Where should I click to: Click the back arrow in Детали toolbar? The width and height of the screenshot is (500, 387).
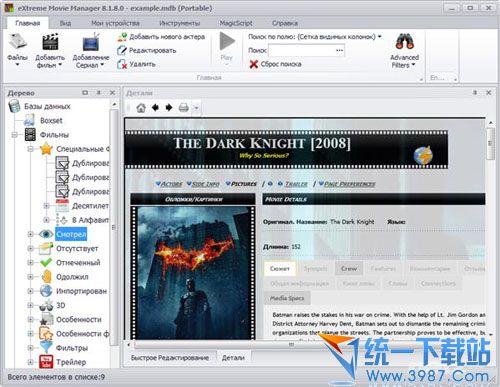pos(155,108)
